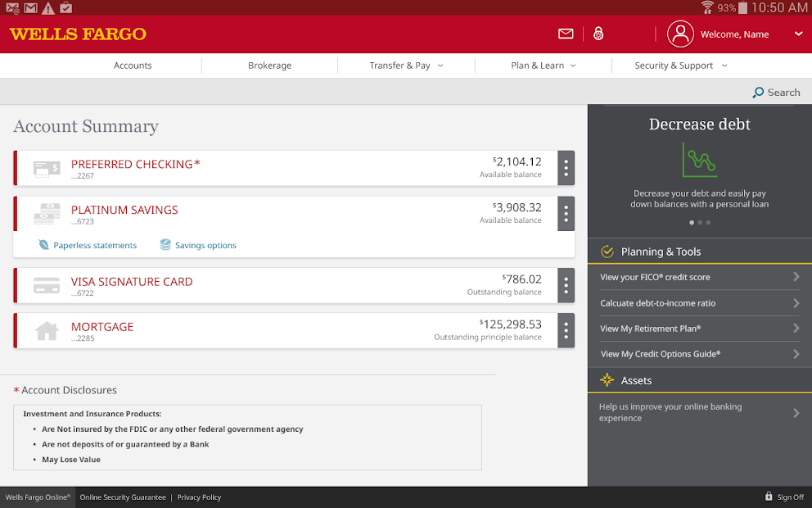The width and height of the screenshot is (812, 508).
Task: Click chevron next to Calcuate debt-to-income ratio
Action: tap(796, 302)
